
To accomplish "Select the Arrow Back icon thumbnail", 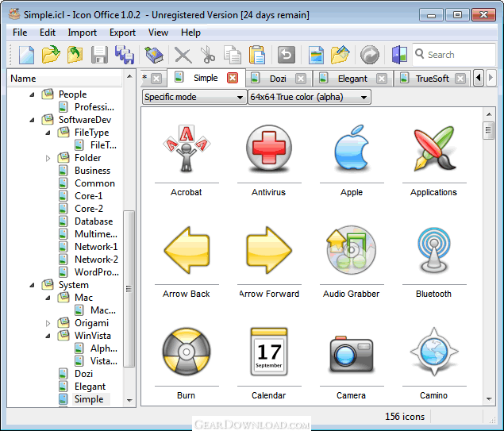I will (187, 250).
